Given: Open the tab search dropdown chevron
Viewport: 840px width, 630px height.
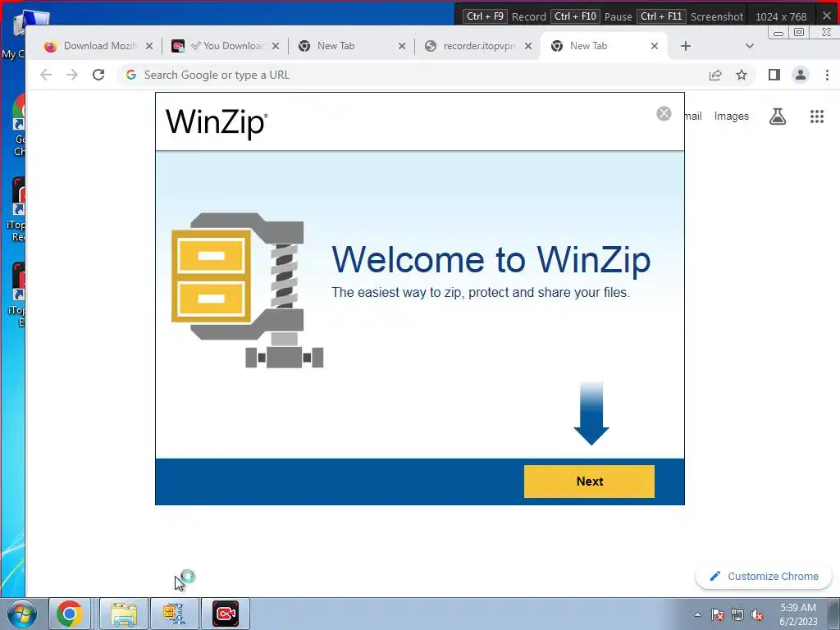Looking at the screenshot, I should point(750,46).
